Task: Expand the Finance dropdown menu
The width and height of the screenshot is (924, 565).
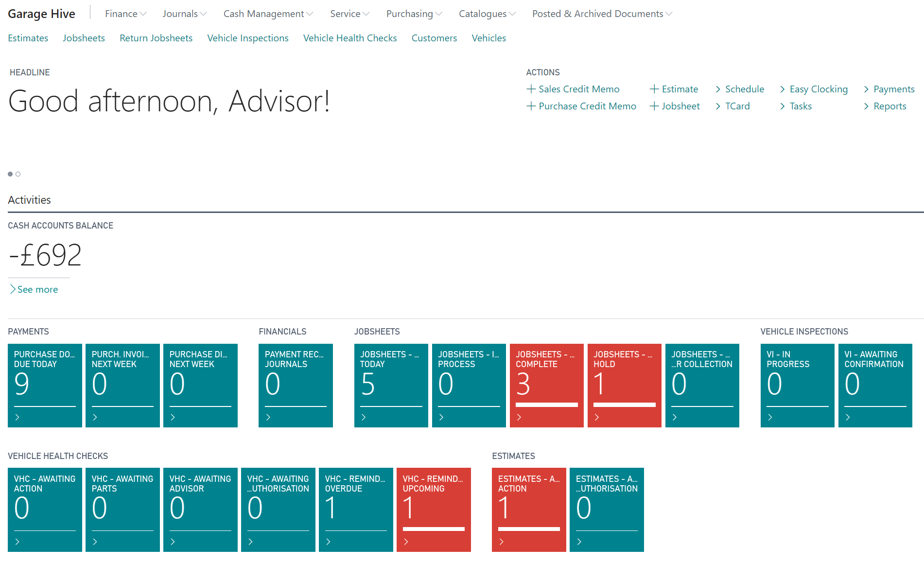Action: click(125, 14)
